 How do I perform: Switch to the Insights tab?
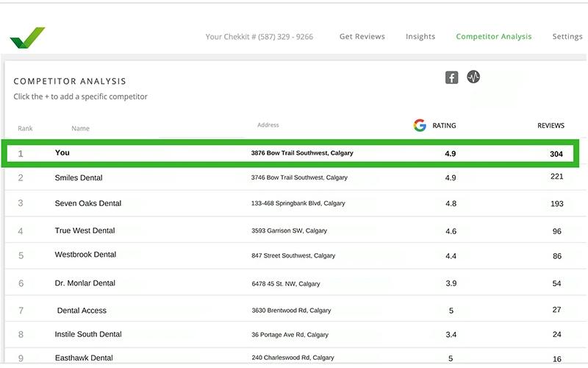tap(420, 36)
